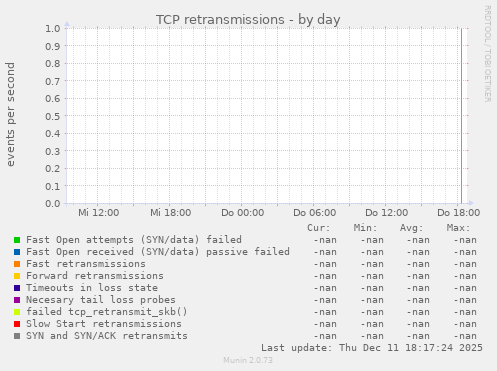This screenshot has width=497, height=371.
Task: Click the '0.8' y-axis value
Action: pyautogui.click(x=53, y=63)
